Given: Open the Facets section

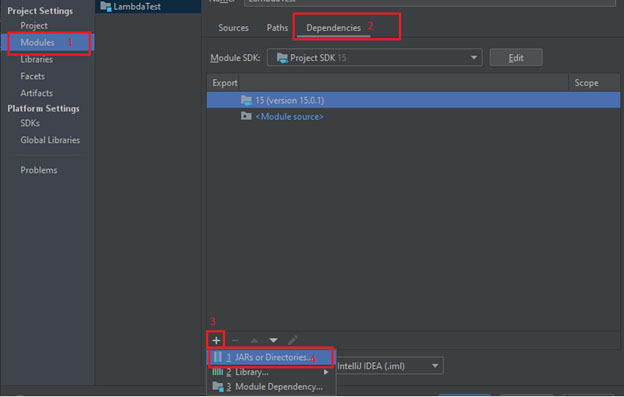Looking at the screenshot, I should (33, 76).
